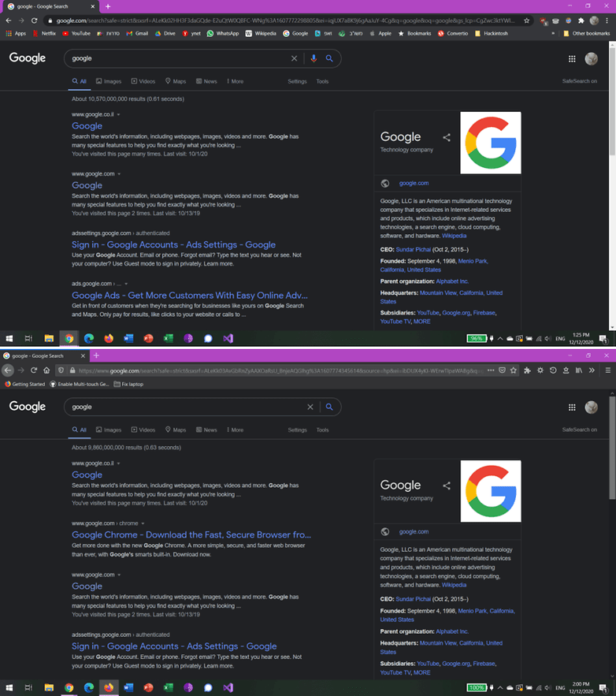Image resolution: width=616 pixels, height=696 pixels.
Task: Open Tools in Firefox's search options
Action: [x=322, y=430]
